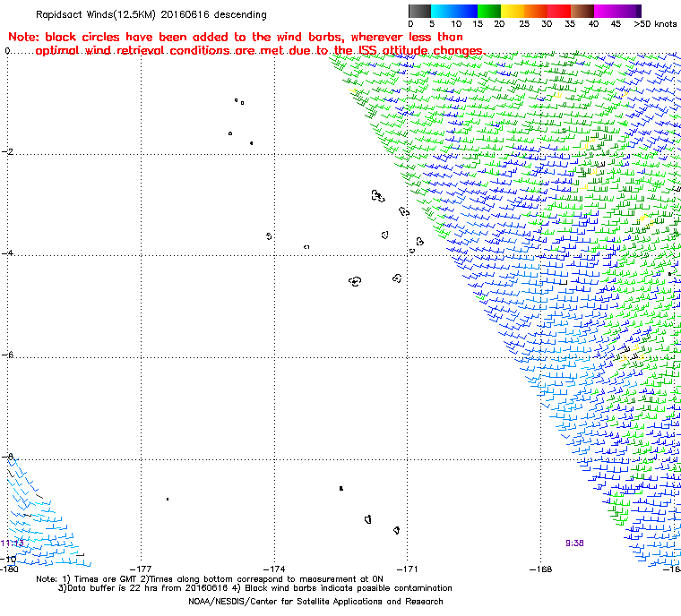Click the yellow 20-25 knots legend swatch
This screenshot has height=616, width=681.
513,11
